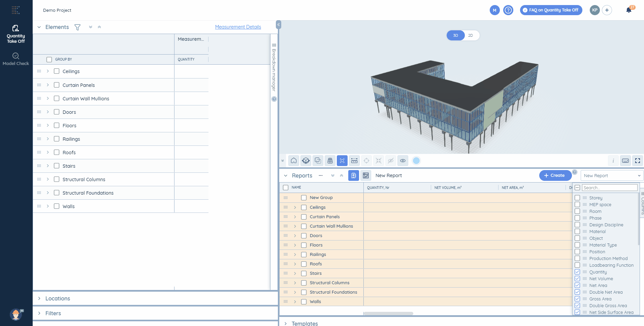Open the app grid menu logo
644x326 pixels.
(x=16, y=10)
